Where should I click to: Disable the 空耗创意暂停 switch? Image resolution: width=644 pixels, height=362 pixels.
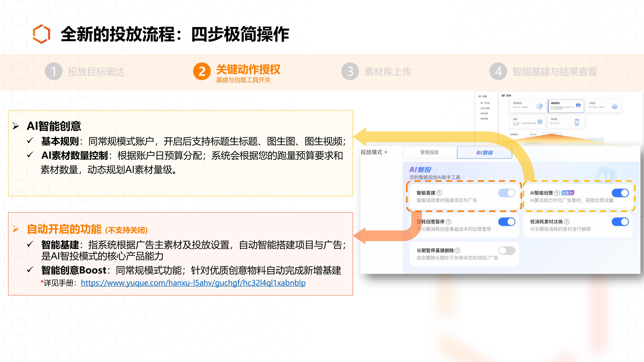(x=506, y=222)
